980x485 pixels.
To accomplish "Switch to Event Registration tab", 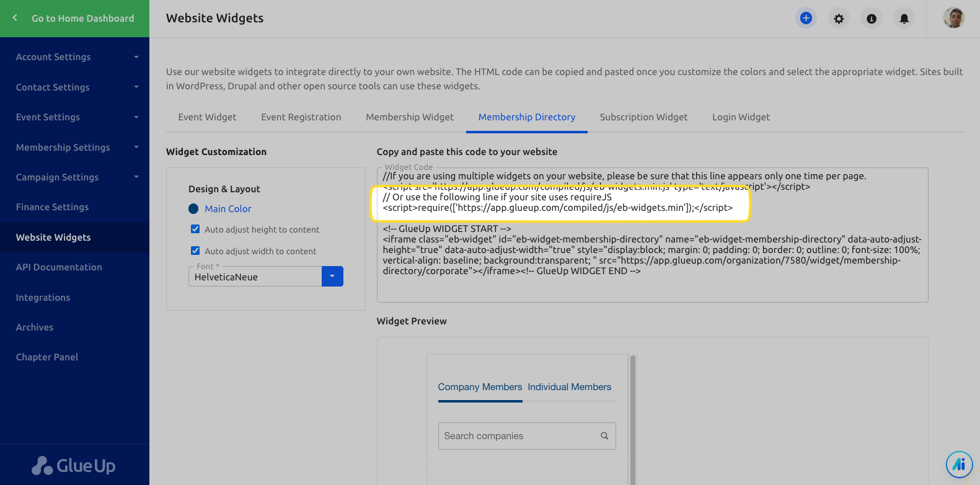I will (301, 117).
